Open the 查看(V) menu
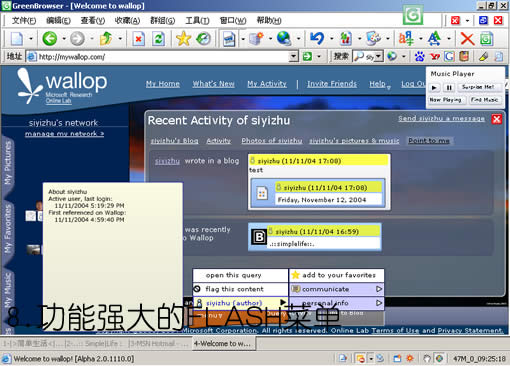This screenshot has width=510, height=366. pos(93,21)
